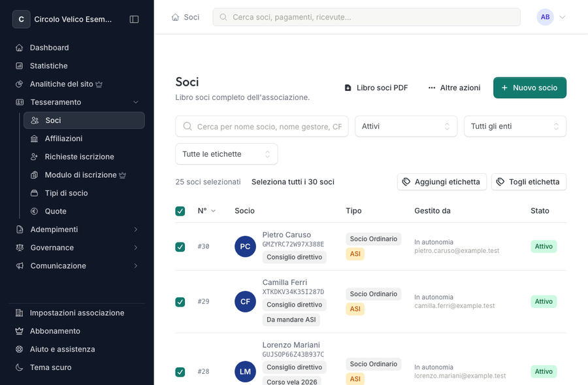Click pietro.caruso@example.test email
Image resolution: width=588 pixels, height=385 pixels.
457,250
